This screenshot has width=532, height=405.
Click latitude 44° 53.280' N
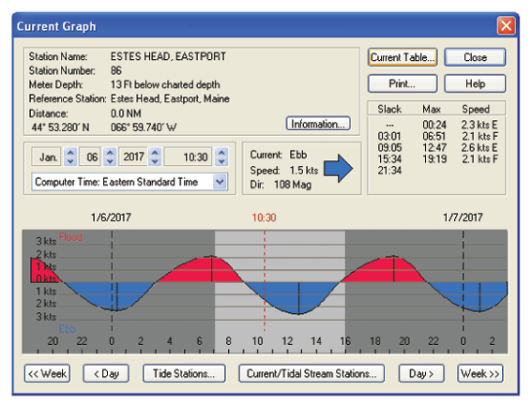[x=61, y=127]
